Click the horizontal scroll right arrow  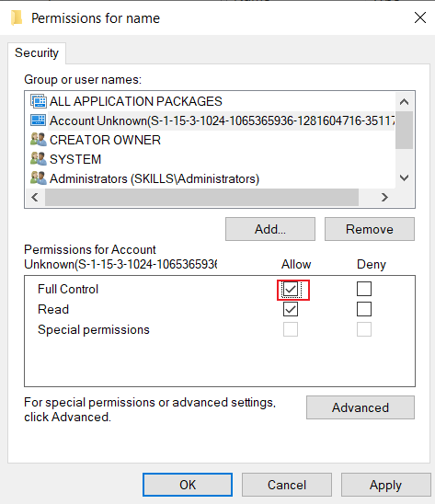(x=384, y=197)
